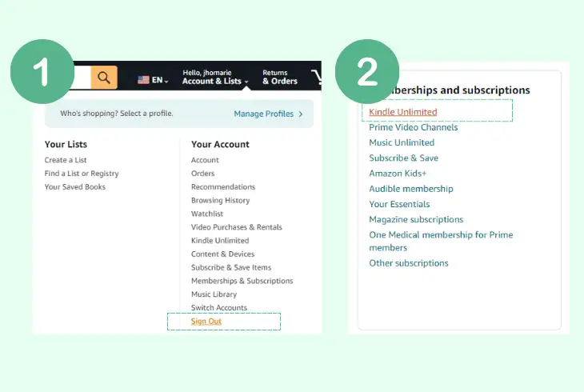This screenshot has width=584, height=392.
Task: Open One Medical membership for Prime members
Action: coord(441,241)
